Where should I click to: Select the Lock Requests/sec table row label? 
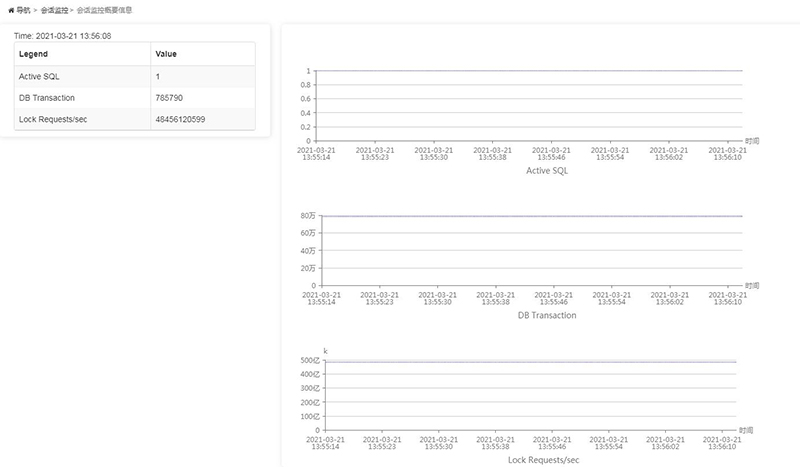coord(53,119)
